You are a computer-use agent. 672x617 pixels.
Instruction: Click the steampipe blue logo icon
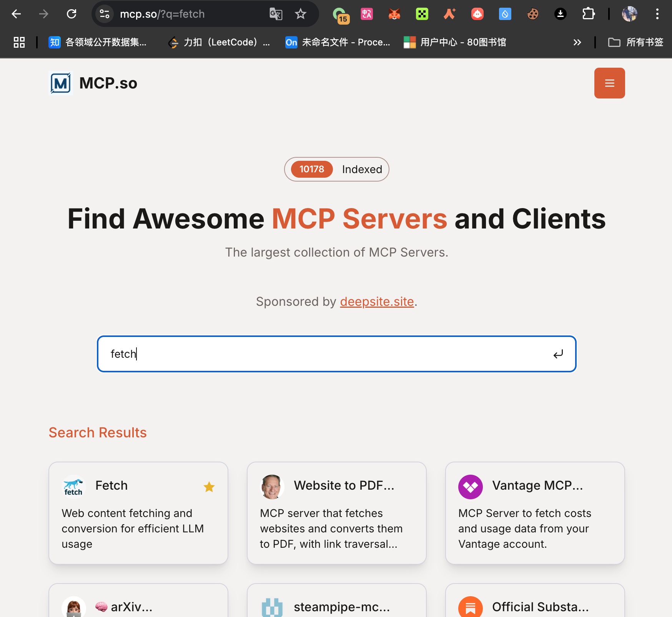[x=272, y=607]
